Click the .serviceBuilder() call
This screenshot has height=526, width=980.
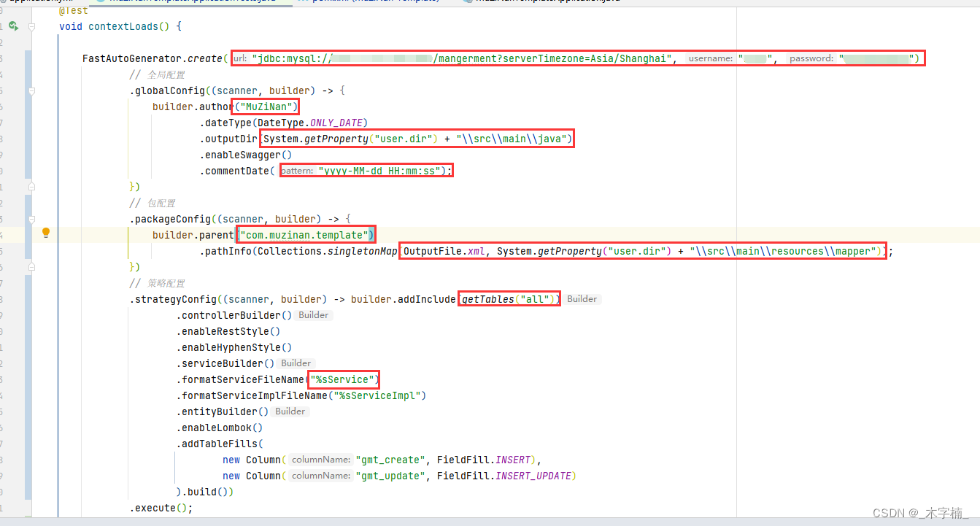(225, 363)
